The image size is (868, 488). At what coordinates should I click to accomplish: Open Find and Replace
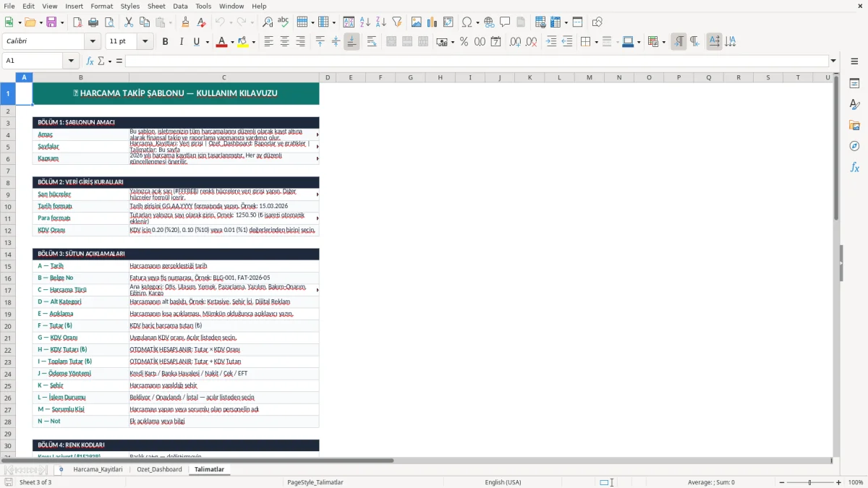pyautogui.click(x=268, y=22)
